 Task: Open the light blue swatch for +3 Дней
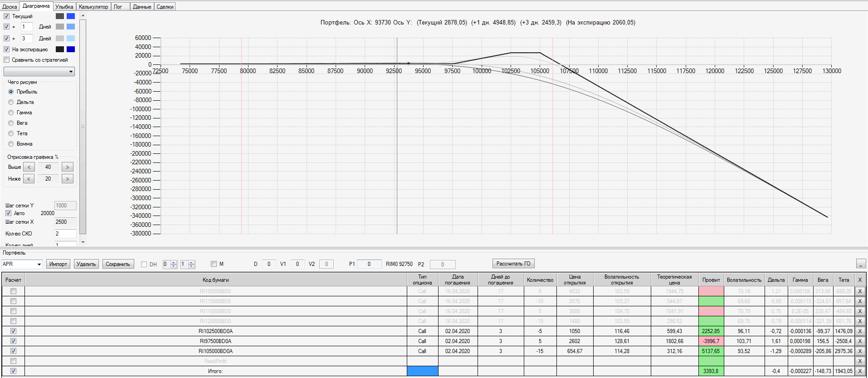(x=71, y=39)
